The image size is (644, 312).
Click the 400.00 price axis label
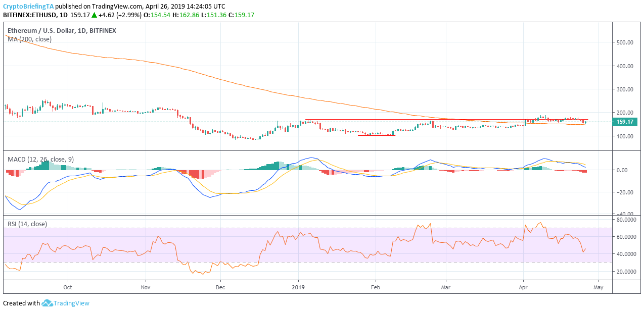pos(625,66)
